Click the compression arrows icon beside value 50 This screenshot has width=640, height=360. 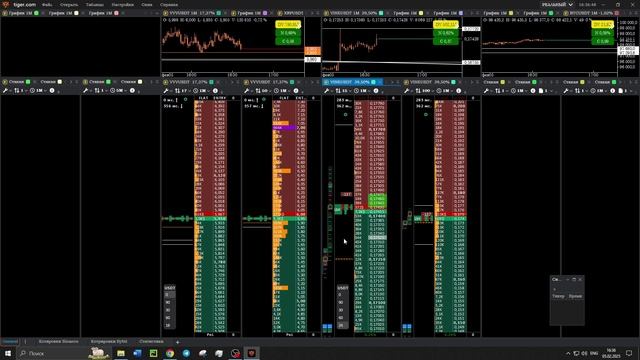[258, 91]
